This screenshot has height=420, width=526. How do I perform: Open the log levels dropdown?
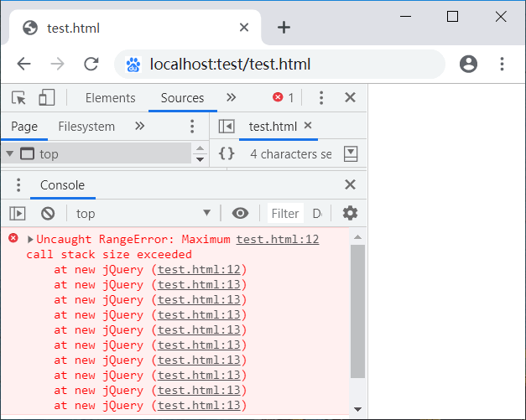317,213
